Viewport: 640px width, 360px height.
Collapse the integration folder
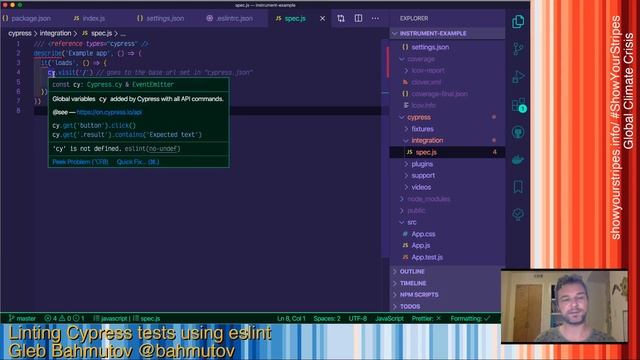click(x=427, y=140)
